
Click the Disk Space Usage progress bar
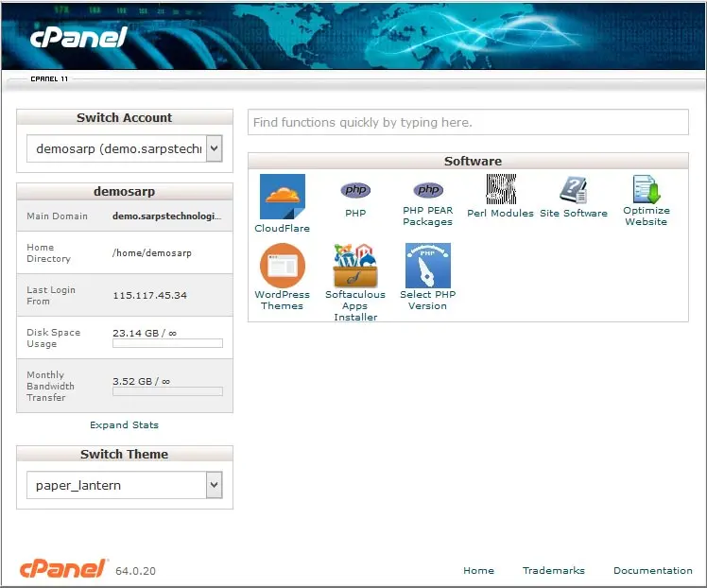click(x=167, y=343)
